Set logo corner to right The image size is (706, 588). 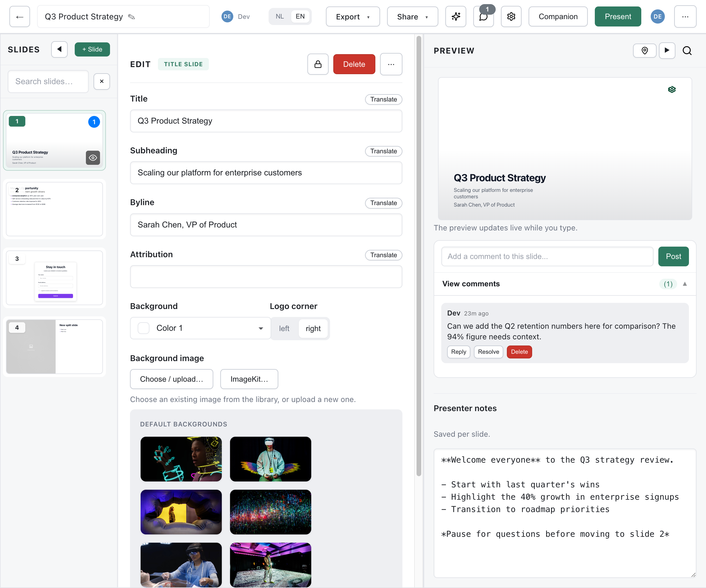(313, 328)
